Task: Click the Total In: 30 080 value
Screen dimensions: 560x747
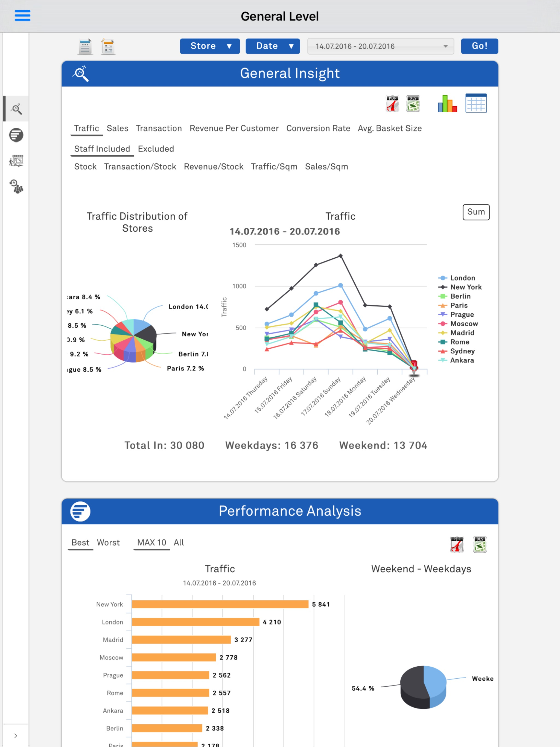Action: point(164,445)
